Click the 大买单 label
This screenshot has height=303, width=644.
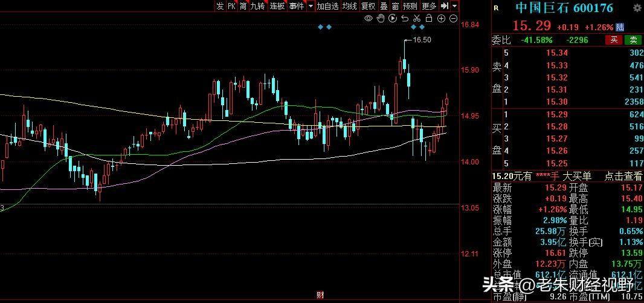577,177
